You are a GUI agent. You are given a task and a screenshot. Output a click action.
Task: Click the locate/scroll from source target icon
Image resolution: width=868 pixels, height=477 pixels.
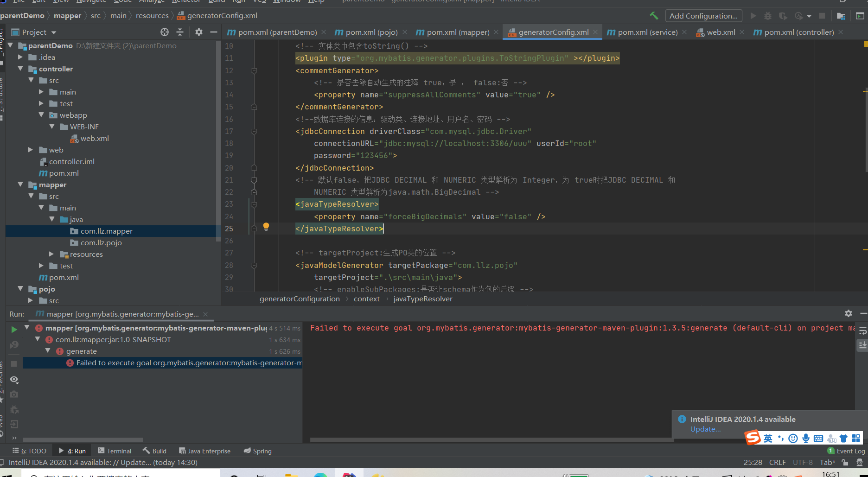coord(165,32)
